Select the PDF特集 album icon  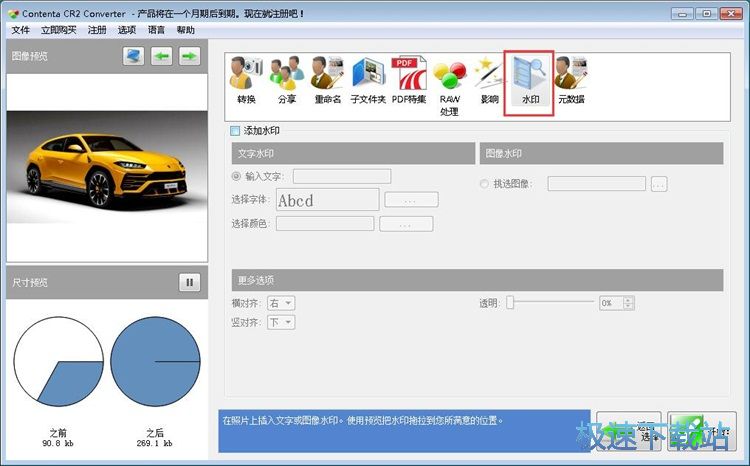click(408, 80)
